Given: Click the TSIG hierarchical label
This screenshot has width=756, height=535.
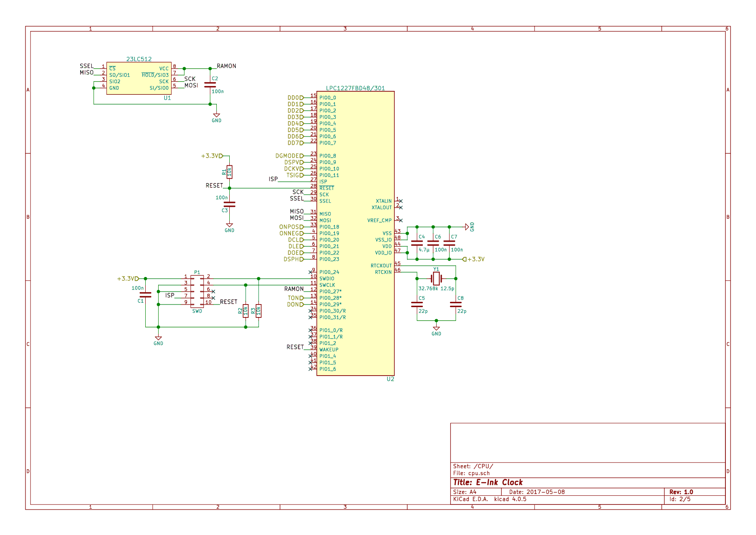Looking at the screenshot, I should coord(295,175).
